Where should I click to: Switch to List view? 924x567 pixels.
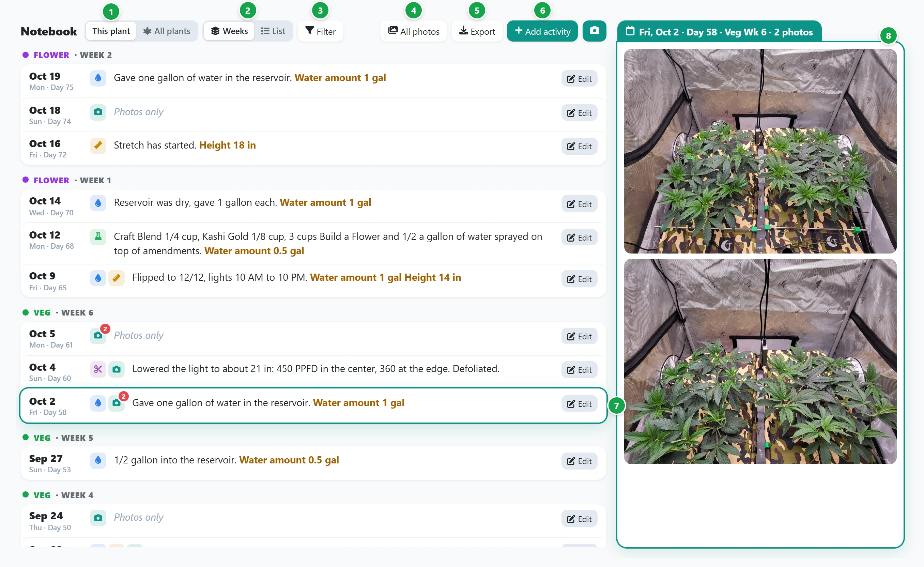coord(273,31)
